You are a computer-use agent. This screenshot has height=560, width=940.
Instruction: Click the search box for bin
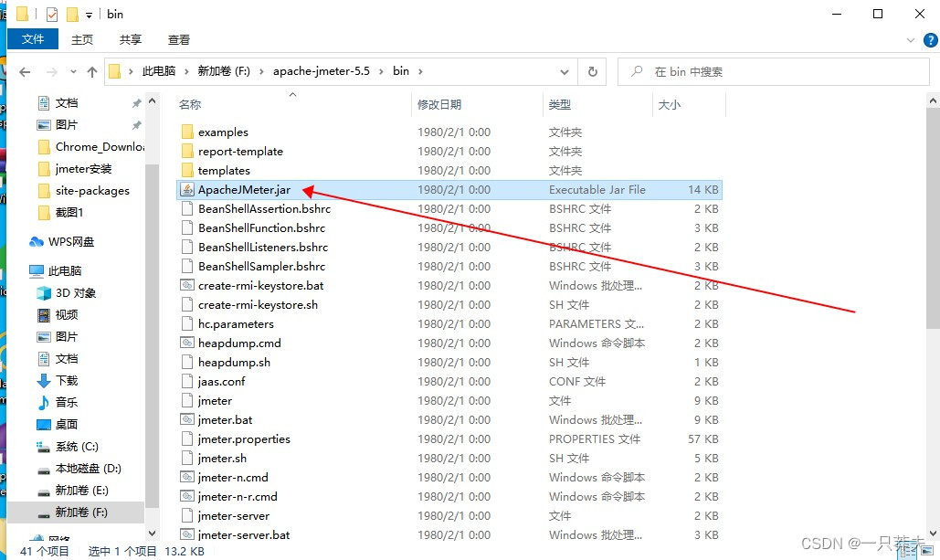[774, 72]
